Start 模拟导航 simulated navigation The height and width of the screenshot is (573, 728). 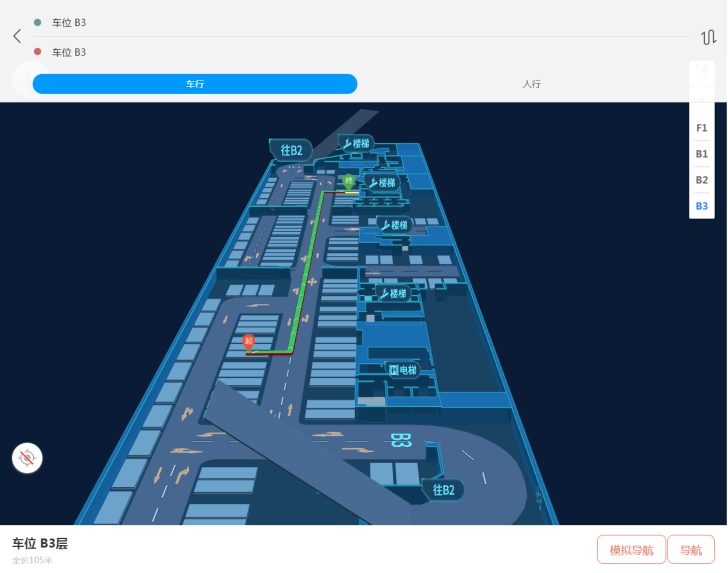click(631, 550)
